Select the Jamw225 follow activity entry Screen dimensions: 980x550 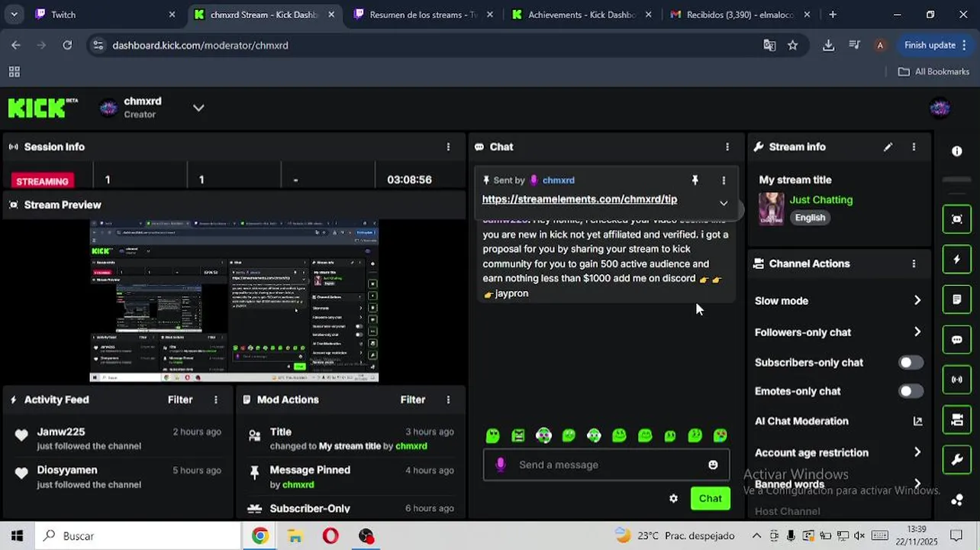point(118,438)
